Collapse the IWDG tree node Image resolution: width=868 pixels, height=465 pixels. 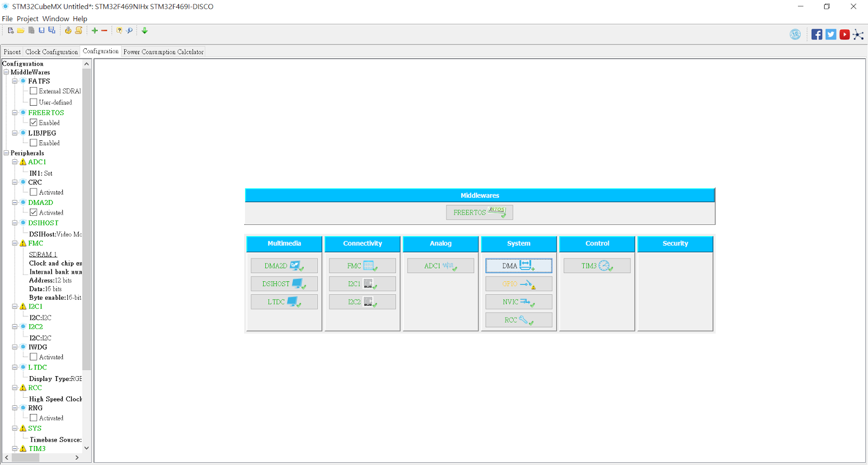(x=15, y=347)
